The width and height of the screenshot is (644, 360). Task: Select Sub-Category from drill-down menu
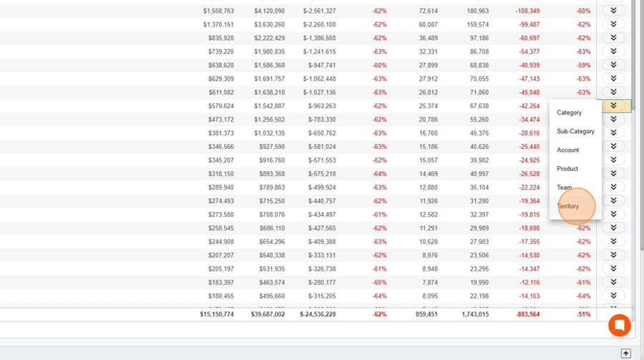coord(575,132)
